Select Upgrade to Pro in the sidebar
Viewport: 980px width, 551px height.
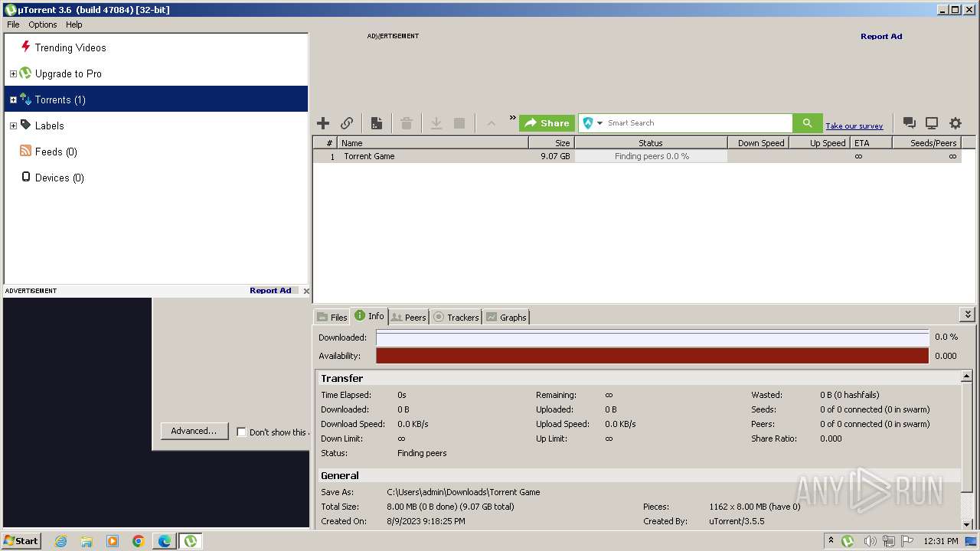pyautogui.click(x=68, y=73)
